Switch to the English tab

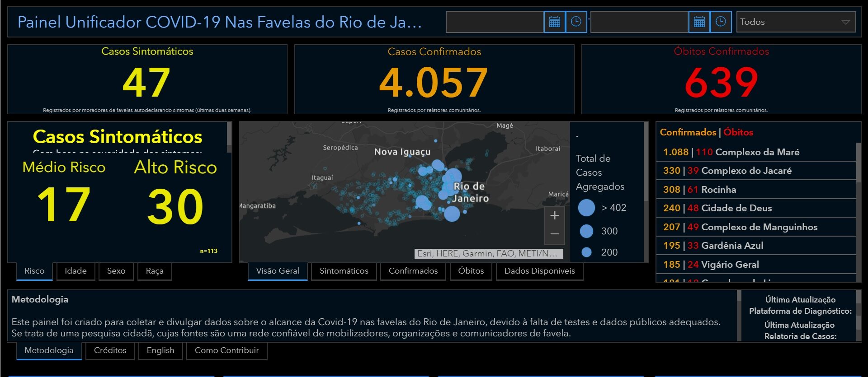pos(160,350)
